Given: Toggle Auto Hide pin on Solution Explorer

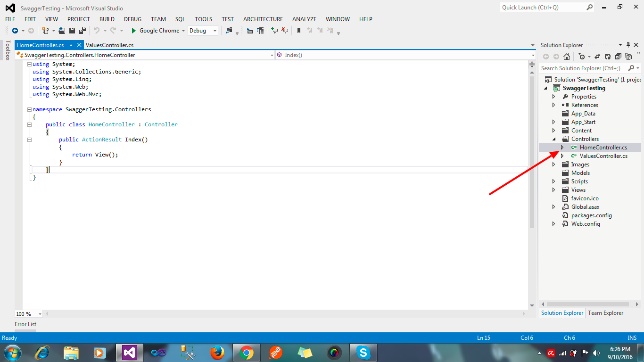Looking at the screenshot, I should (x=628, y=45).
